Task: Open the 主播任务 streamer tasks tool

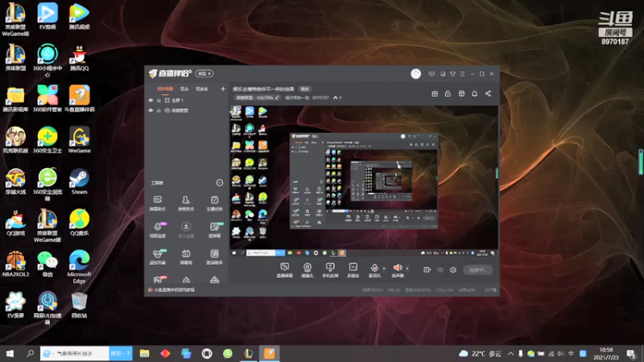Action: point(214,204)
